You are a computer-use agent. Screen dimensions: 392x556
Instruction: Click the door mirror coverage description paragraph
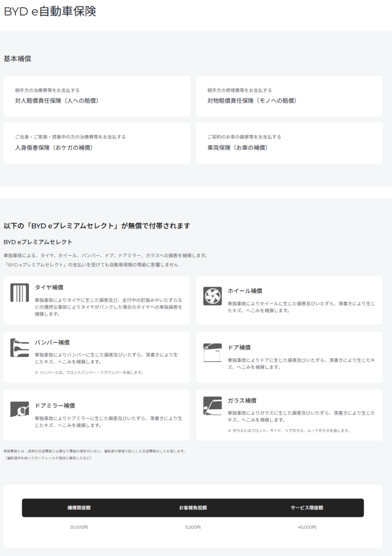[109, 422]
